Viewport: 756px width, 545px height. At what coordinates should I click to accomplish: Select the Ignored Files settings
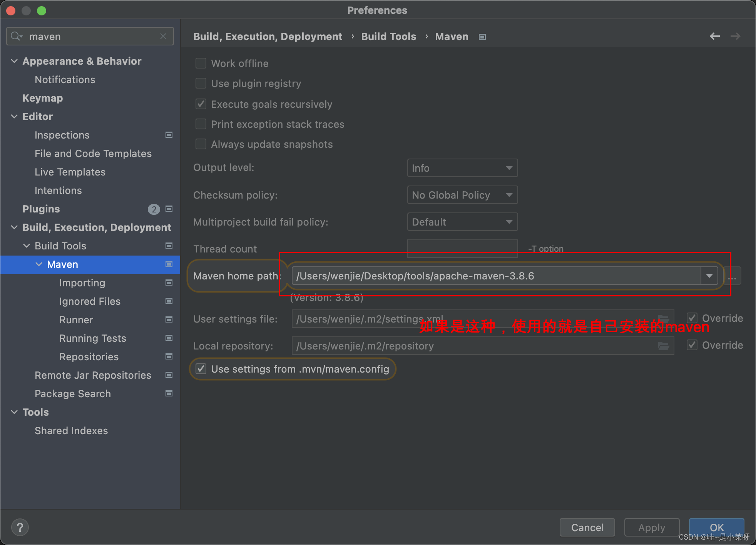pos(90,301)
